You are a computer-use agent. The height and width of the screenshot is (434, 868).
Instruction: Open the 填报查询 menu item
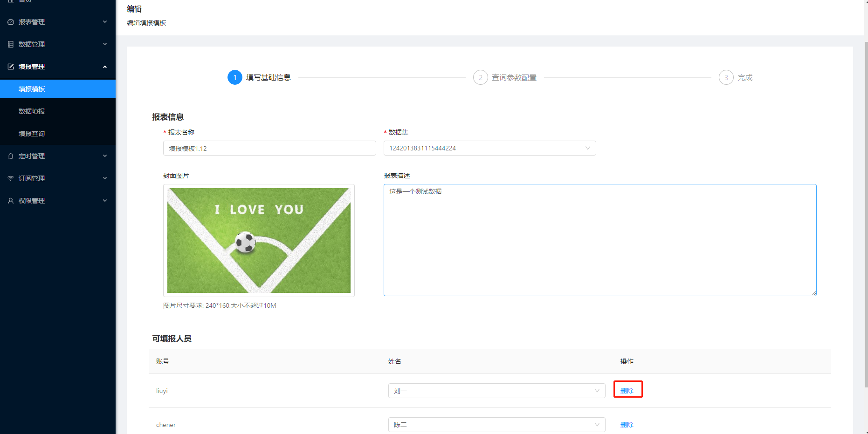click(58, 134)
